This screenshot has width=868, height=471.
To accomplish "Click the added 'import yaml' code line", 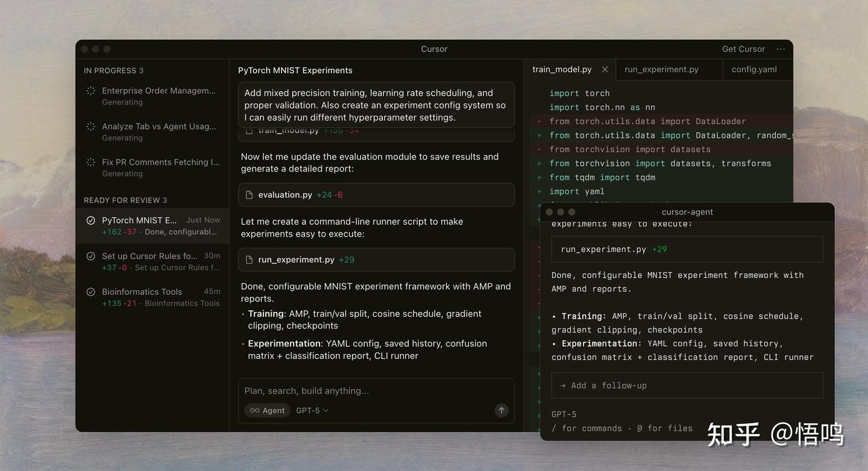I will coord(576,191).
